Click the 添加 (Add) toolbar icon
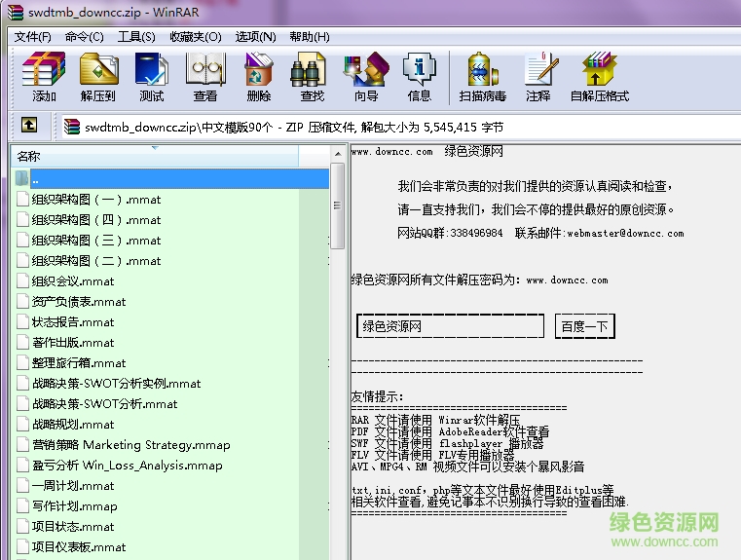741x560 pixels. (44, 76)
